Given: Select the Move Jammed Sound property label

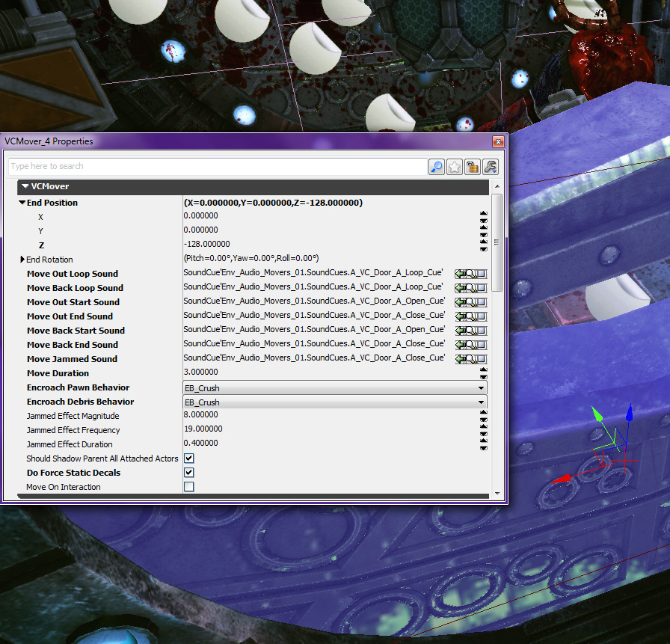Looking at the screenshot, I should (72, 359).
